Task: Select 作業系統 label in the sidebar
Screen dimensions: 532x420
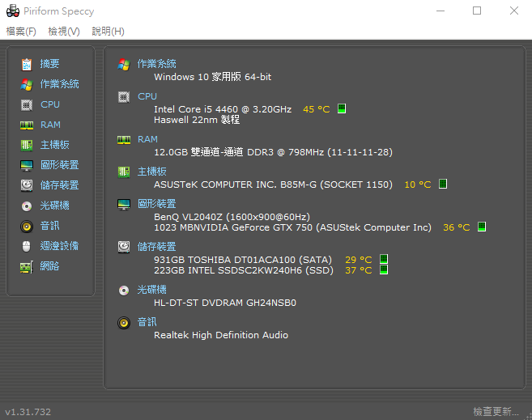Action: [x=59, y=84]
